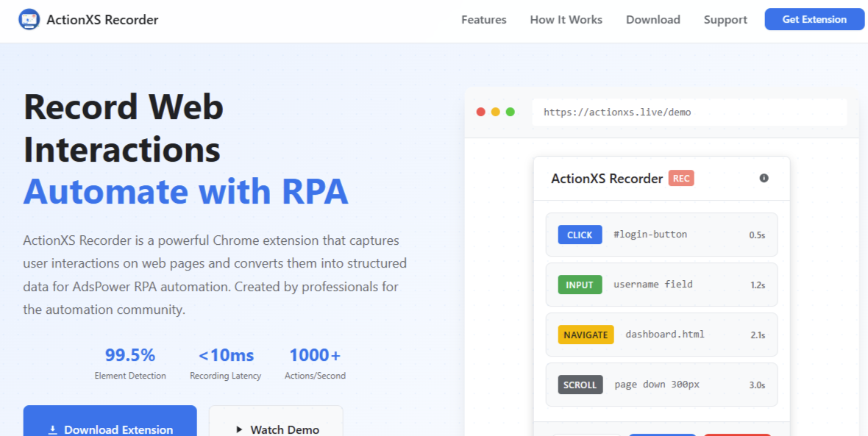This screenshot has height=436, width=868.
Task: Click the CLICK action badge
Action: 580,235
